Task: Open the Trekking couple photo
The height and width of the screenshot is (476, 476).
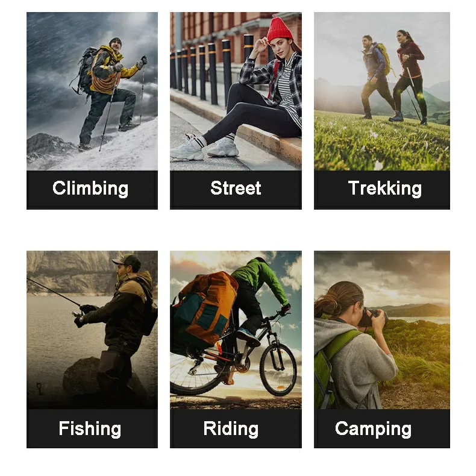Action: [381, 91]
